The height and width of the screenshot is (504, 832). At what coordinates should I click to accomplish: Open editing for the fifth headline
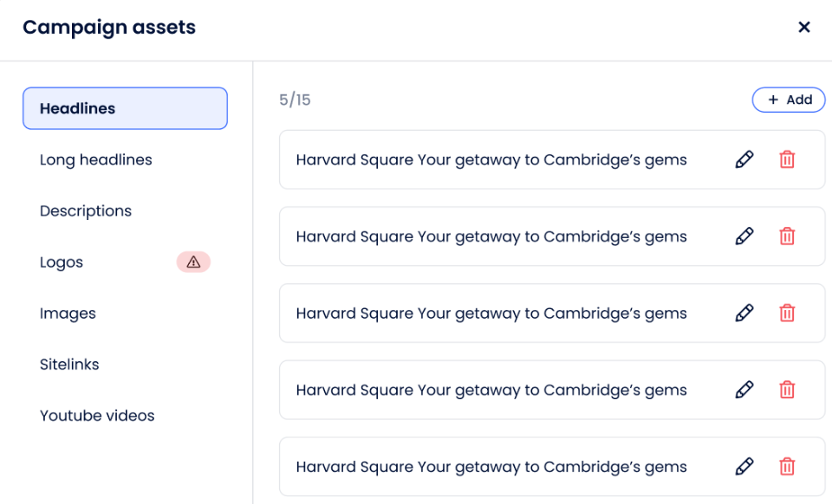click(x=744, y=467)
